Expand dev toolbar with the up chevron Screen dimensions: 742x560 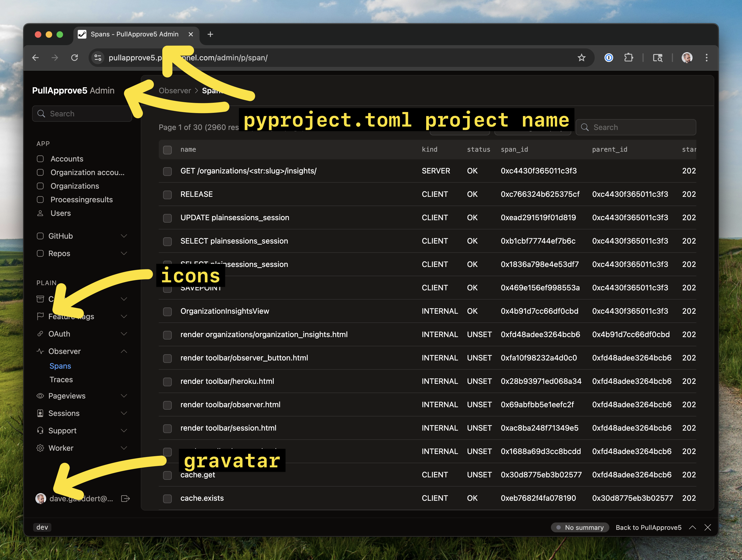click(692, 527)
